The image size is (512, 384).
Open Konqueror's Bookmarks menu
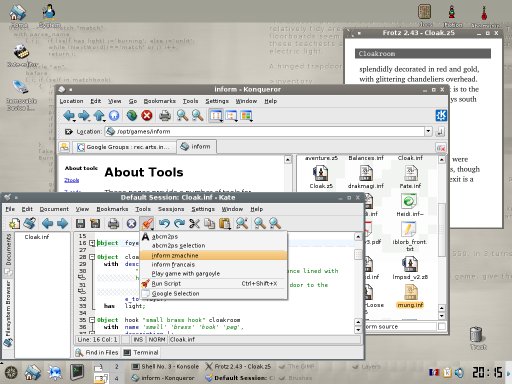click(159, 101)
